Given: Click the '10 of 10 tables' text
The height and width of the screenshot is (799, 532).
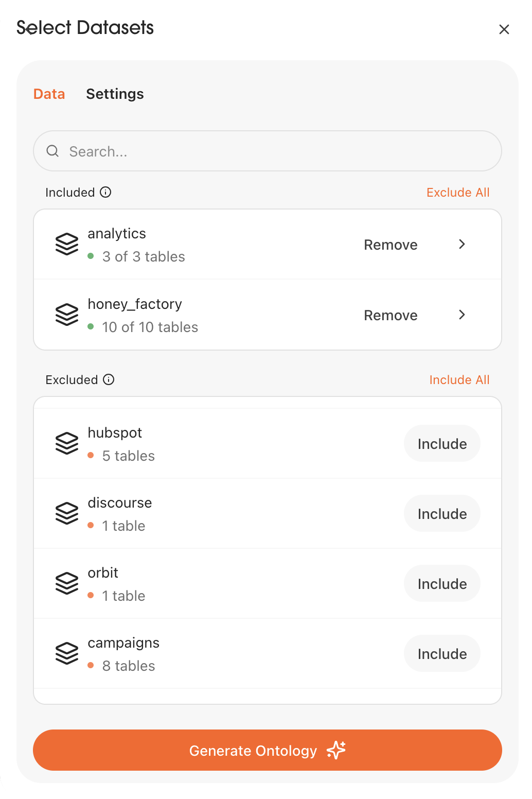Looking at the screenshot, I should click(x=150, y=327).
